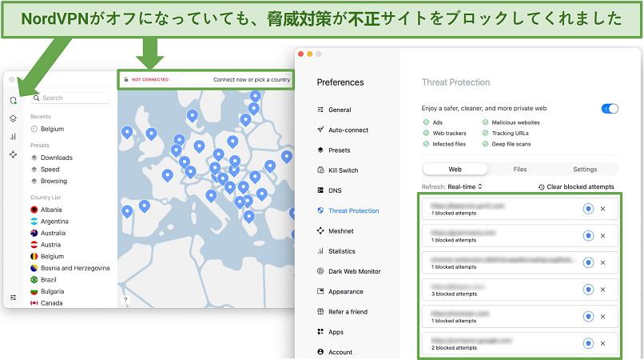Open Meshnet preferences
The image size is (644, 360).
click(x=341, y=231)
